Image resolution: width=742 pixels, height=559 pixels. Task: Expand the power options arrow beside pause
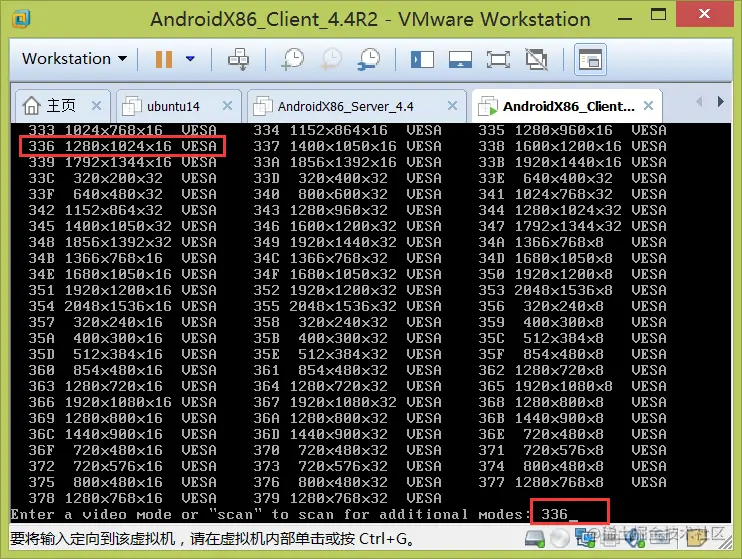(x=190, y=59)
